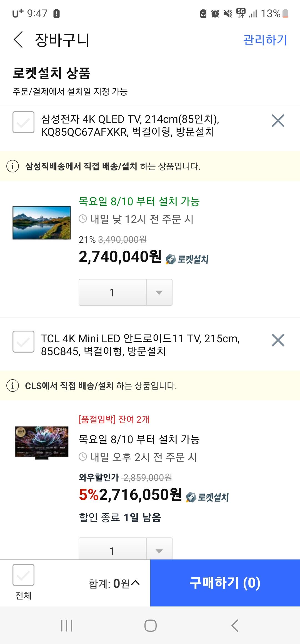This screenshot has width=300, height=644.
Task: Tap the 로켓설치 badge beside 2,716,050원
Action: tap(207, 497)
